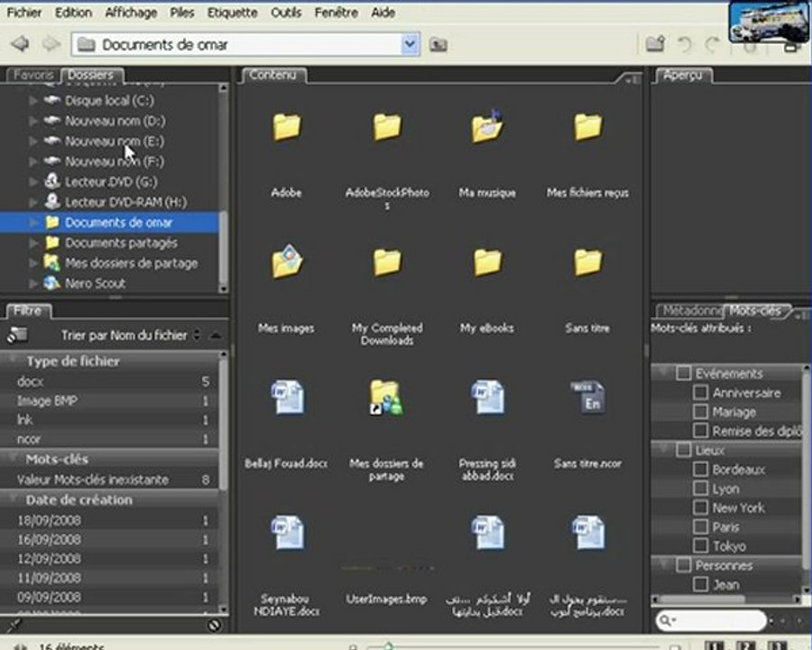Check the Anniversaire keyword
812x650 pixels.
[x=701, y=393]
